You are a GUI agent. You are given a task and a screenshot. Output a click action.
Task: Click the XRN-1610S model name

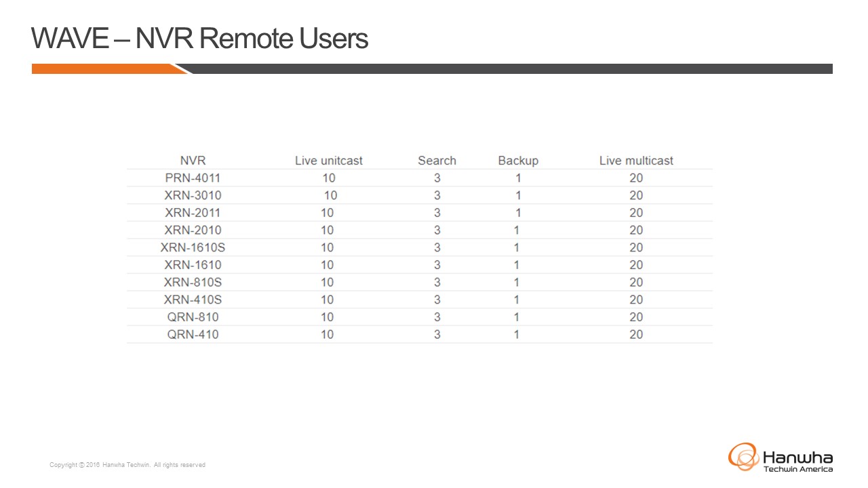pyautogui.click(x=193, y=247)
